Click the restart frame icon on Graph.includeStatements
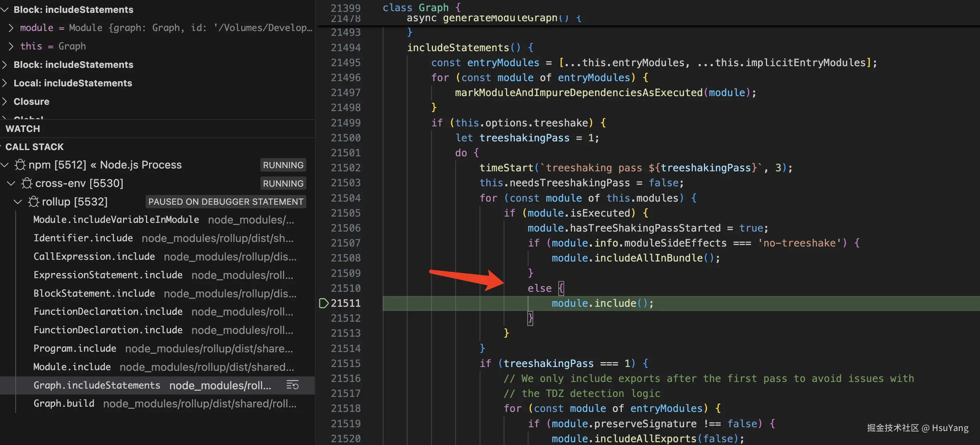This screenshot has width=980, height=445. [x=292, y=385]
